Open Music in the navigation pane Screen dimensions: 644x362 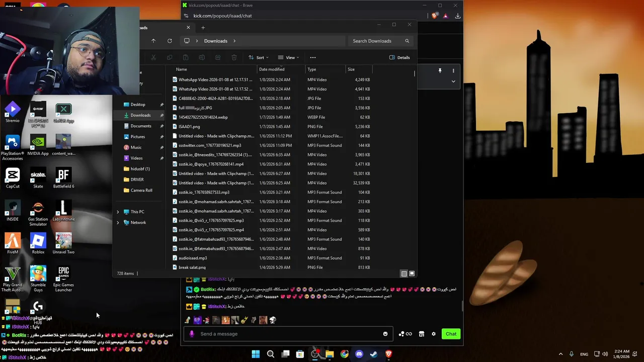click(x=136, y=147)
